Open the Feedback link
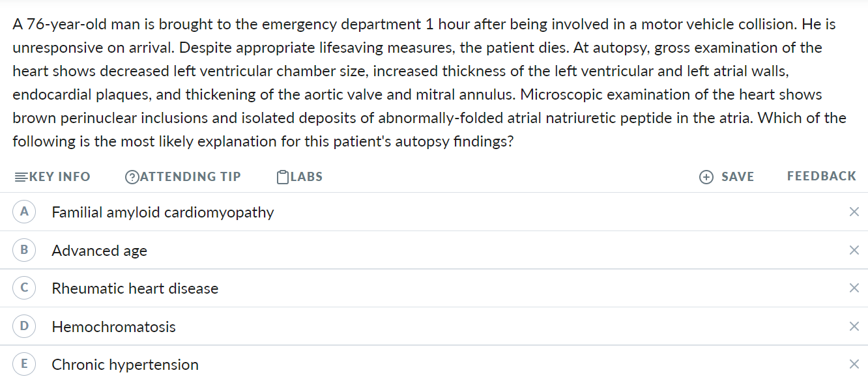 pyautogui.click(x=821, y=176)
